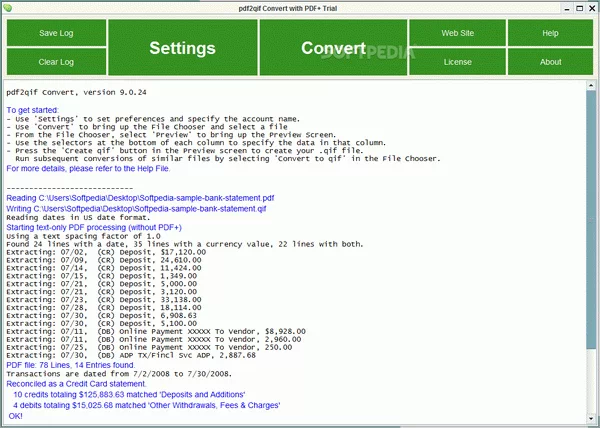
Task: Click the 'Use the selectors at the bottom' line
Action: point(196,143)
